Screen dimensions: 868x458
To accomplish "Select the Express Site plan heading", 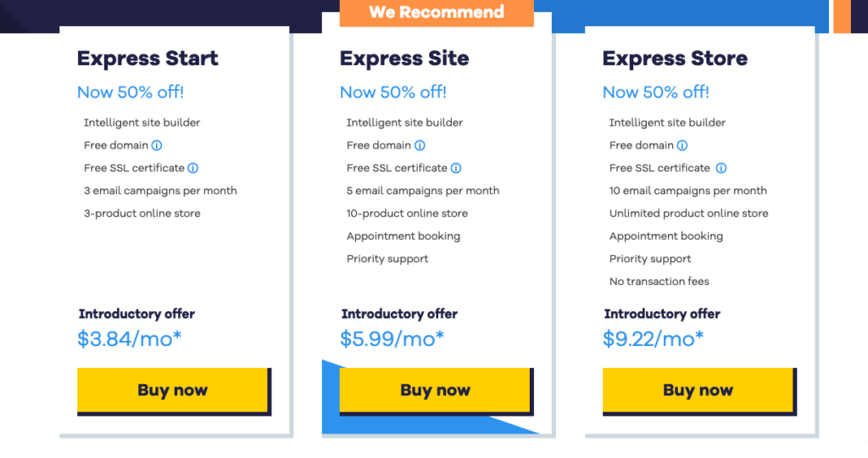I will coord(404,59).
